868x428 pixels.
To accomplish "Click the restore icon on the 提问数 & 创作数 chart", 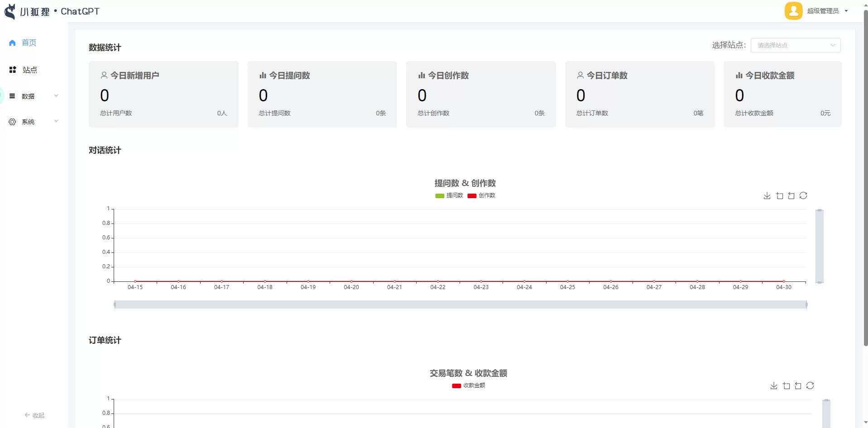I will (x=803, y=195).
